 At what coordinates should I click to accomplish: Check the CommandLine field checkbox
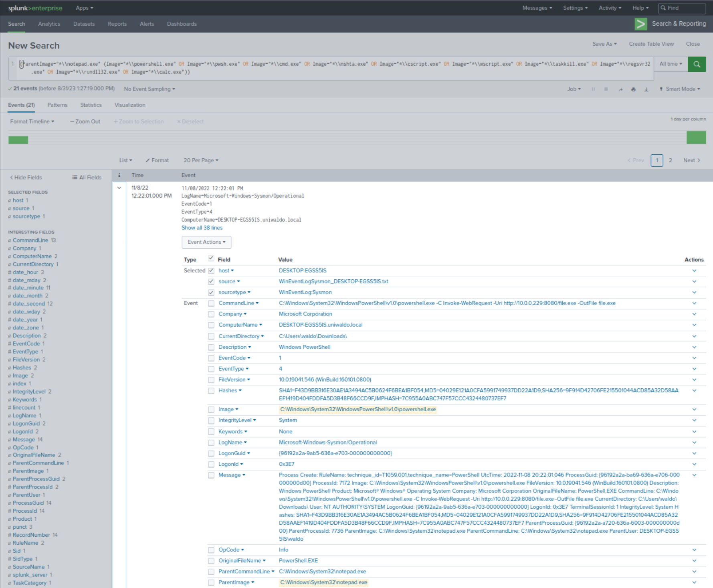(x=211, y=303)
